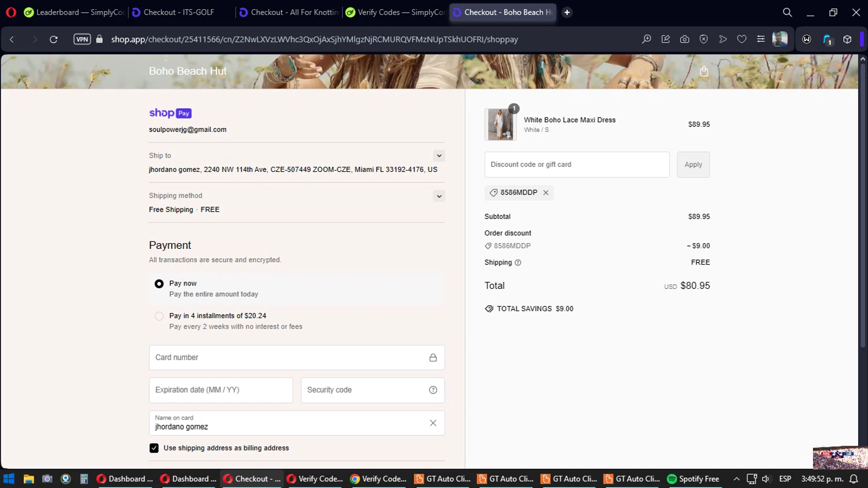Click the White Boho Lace Maxi Dress thumbnail

pyautogui.click(x=501, y=124)
